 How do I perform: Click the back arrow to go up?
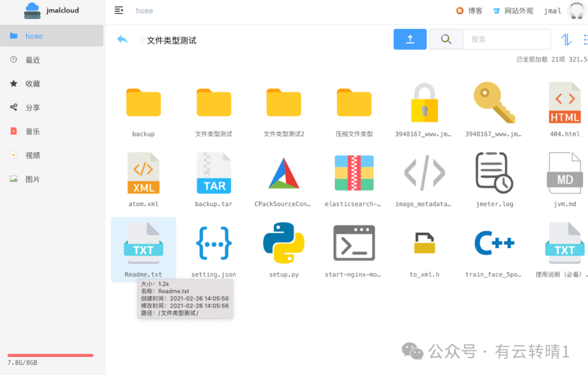tap(122, 39)
